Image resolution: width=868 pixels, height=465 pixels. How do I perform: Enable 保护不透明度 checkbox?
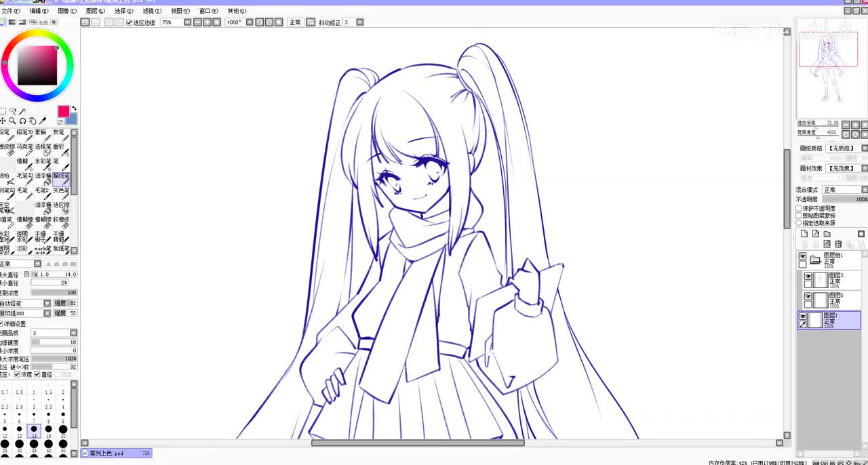pyautogui.click(x=798, y=209)
